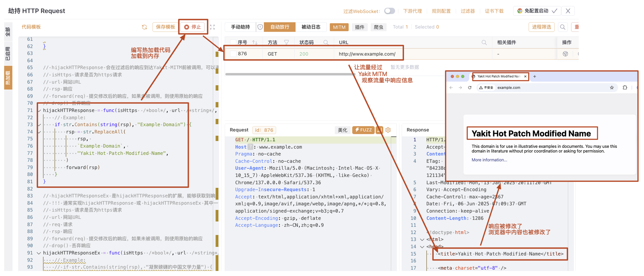The height and width of the screenshot is (276, 644).
Task: Switch to 被动日志 mode
Action: tap(311, 27)
